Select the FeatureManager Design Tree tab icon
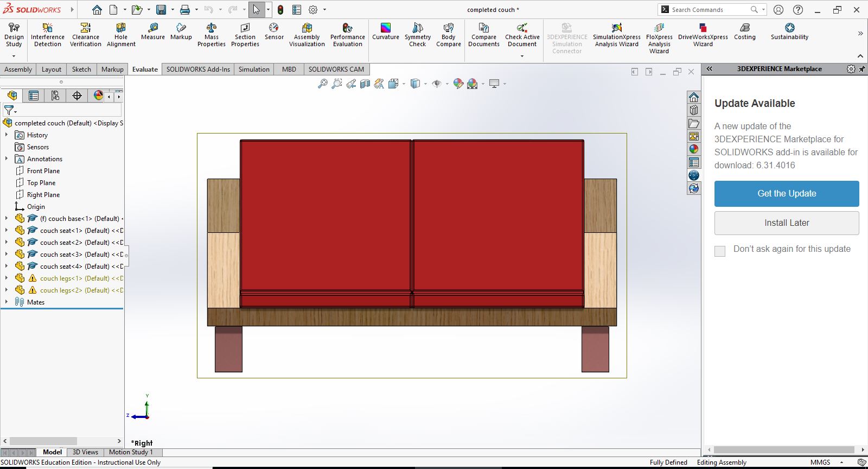 (12, 96)
